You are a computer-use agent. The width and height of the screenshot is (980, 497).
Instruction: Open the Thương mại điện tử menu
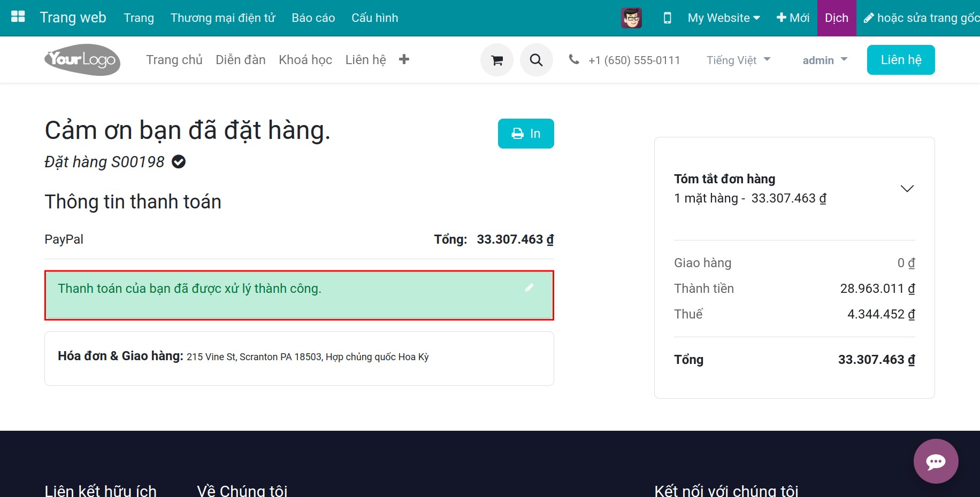[x=223, y=18]
